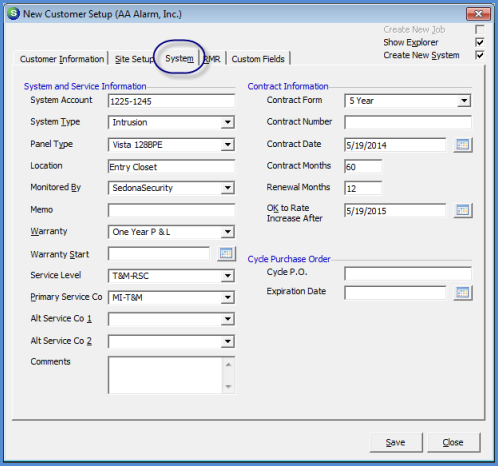Open the Site Setup tab
498x466 pixels.
tap(134, 59)
